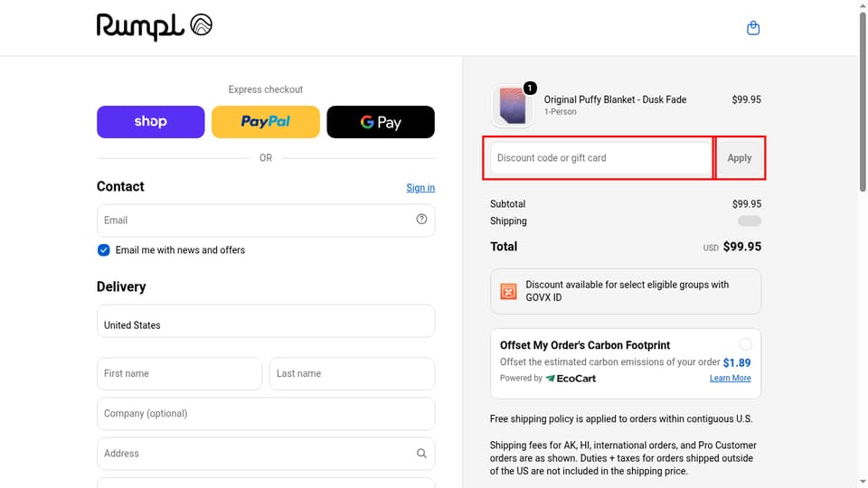Viewport: 868px width, 488px height.
Task: Focus the Address input field
Action: (x=266, y=454)
